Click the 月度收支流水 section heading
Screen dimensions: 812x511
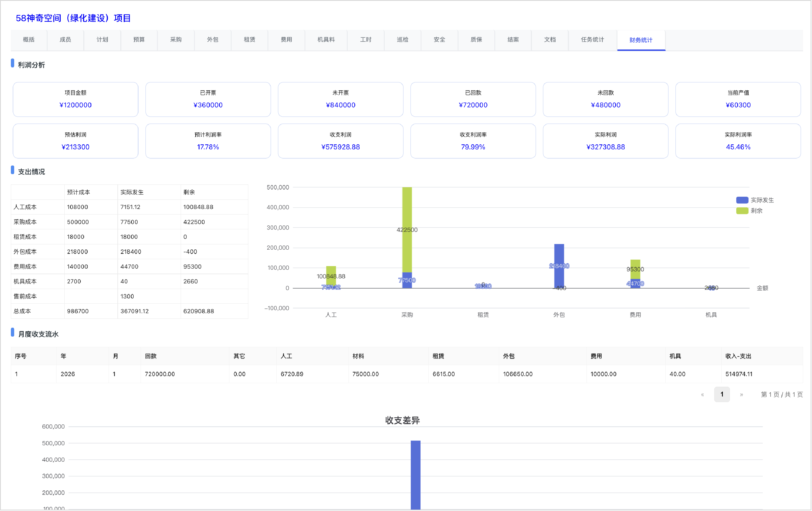tap(38, 334)
